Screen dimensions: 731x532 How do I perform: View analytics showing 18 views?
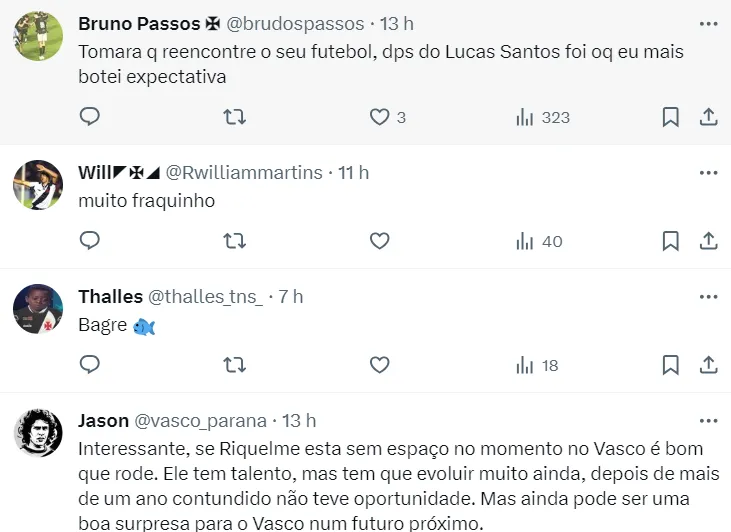tap(537, 366)
